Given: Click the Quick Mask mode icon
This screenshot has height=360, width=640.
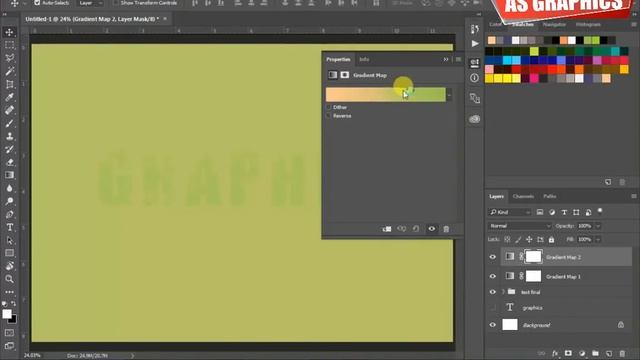Looking at the screenshot, I should (x=9, y=333).
